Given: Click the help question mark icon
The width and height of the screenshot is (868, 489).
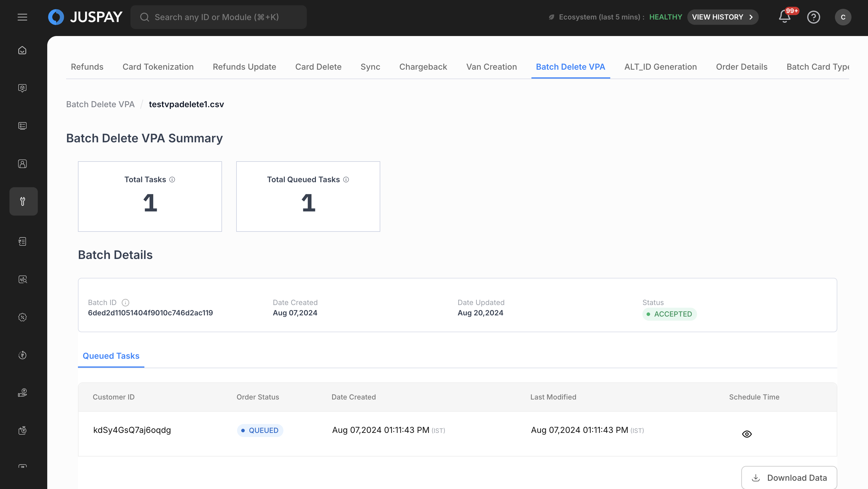Looking at the screenshot, I should tap(813, 17).
